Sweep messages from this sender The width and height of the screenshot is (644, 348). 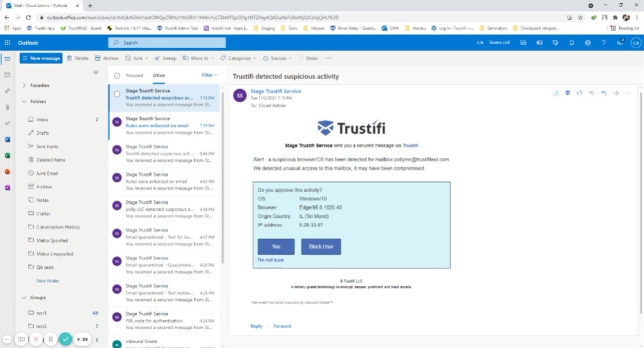point(165,58)
